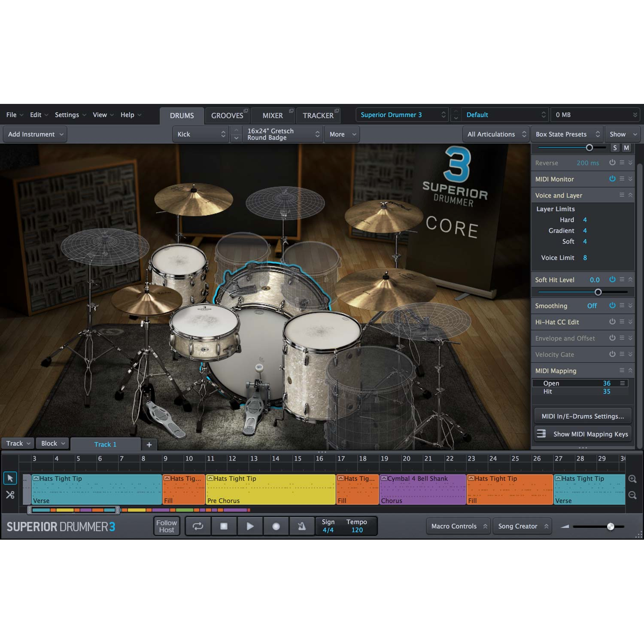Open the Settings menu

67,115
